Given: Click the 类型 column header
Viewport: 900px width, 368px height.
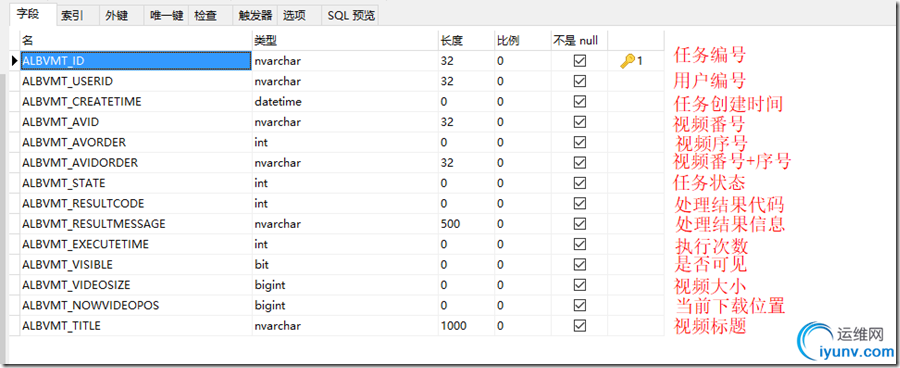Looking at the screenshot, I should pos(345,41).
